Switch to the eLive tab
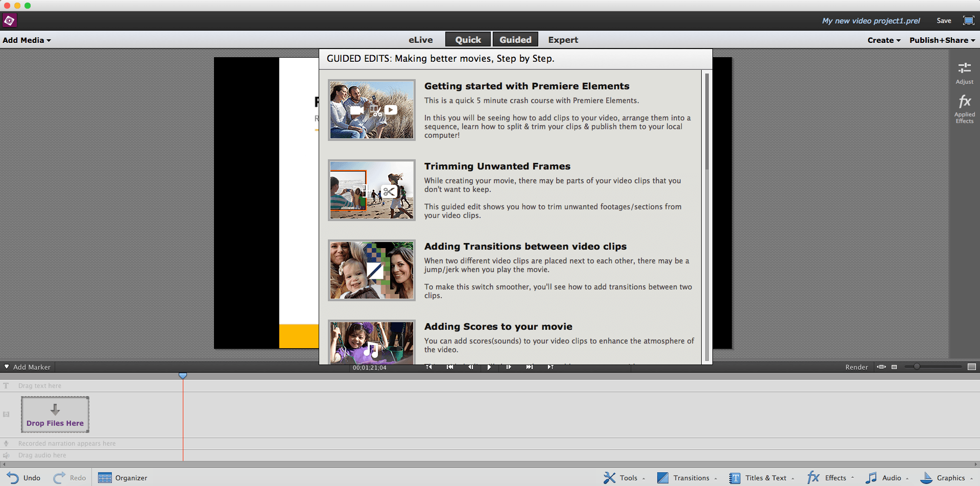 coord(421,40)
